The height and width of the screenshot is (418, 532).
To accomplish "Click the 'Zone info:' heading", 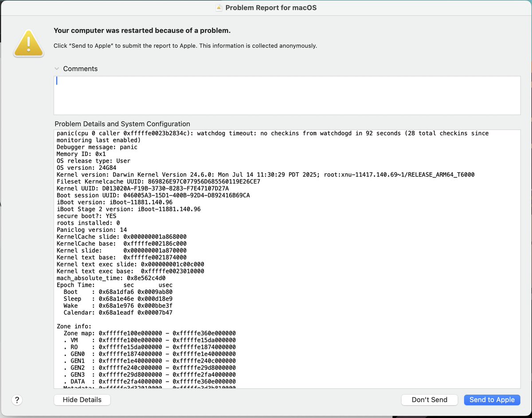I will tap(74, 326).
